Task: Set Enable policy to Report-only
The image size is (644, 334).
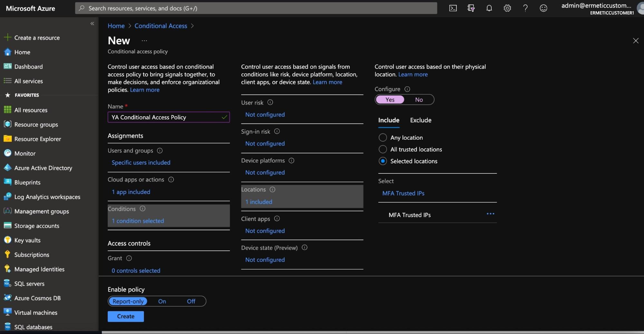Action: coord(128,301)
